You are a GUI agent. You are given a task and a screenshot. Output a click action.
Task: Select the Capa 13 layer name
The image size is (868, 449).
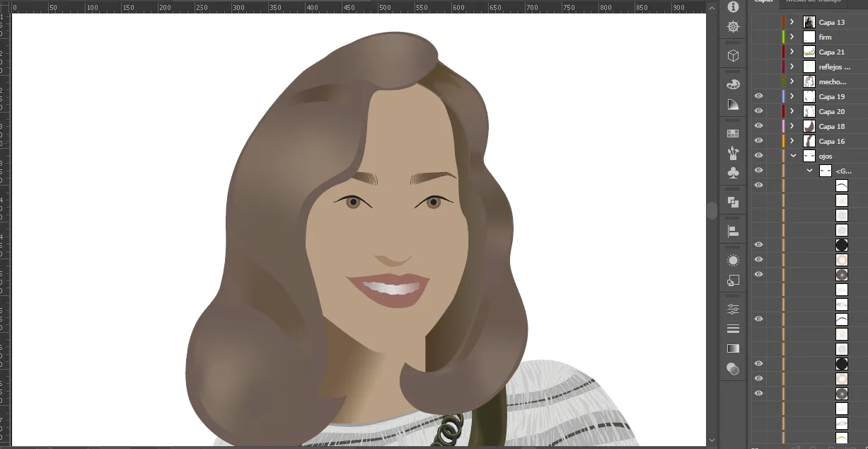point(832,23)
